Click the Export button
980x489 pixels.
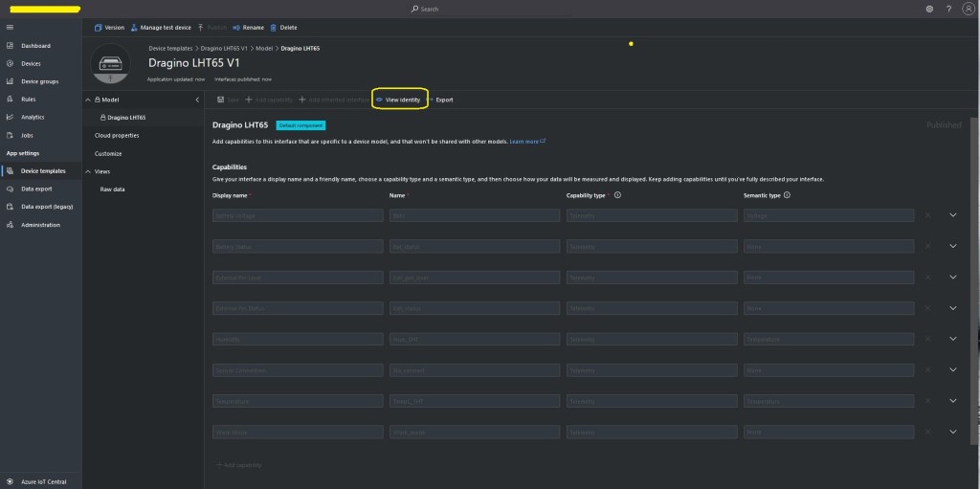(441, 100)
